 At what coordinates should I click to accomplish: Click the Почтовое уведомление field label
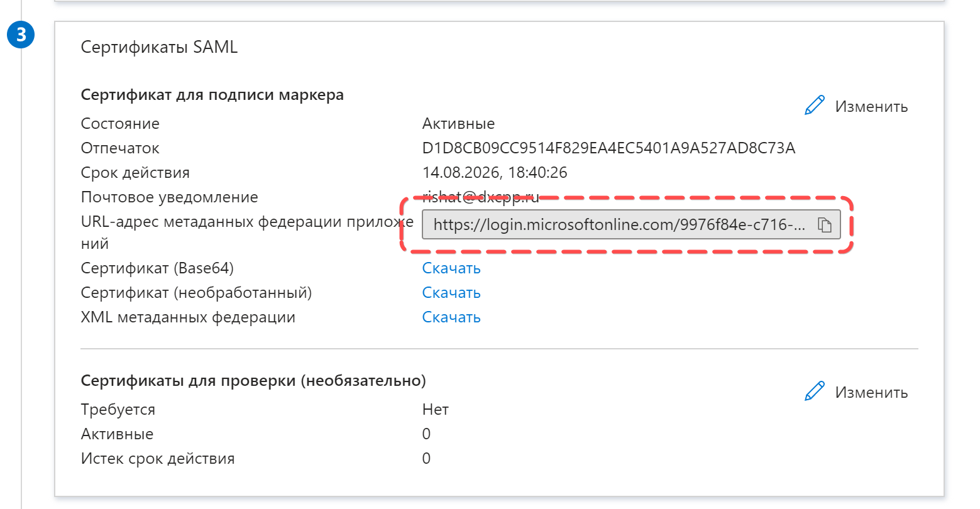[x=170, y=197]
